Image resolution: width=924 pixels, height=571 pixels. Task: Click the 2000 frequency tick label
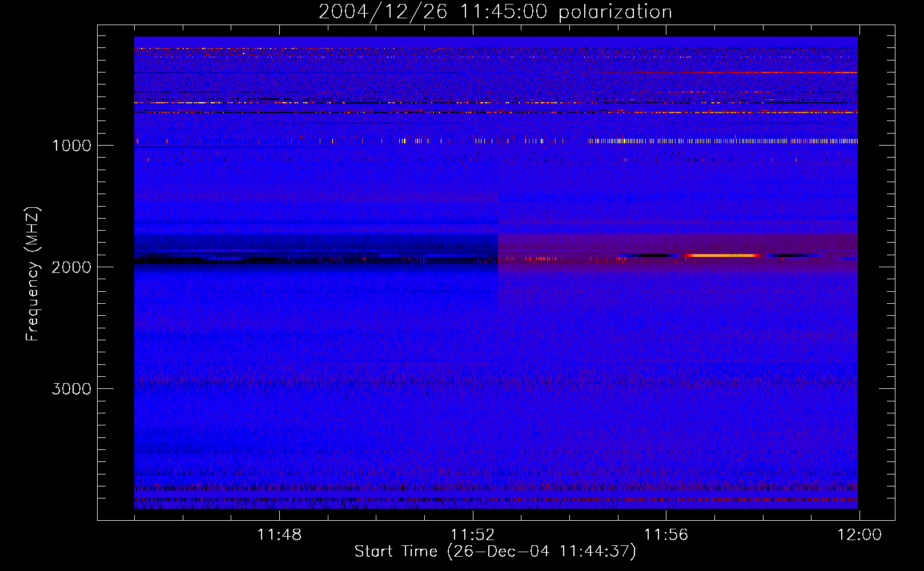(x=71, y=267)
